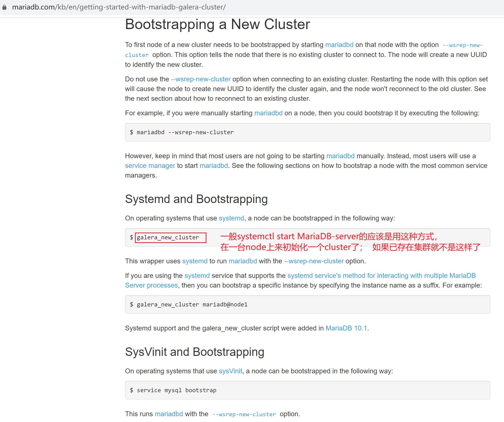This screenshot has width=504, height=422.
Task: Click the --wsrep-new-cluster code link in first paragraph
Action: click(462, 45)
